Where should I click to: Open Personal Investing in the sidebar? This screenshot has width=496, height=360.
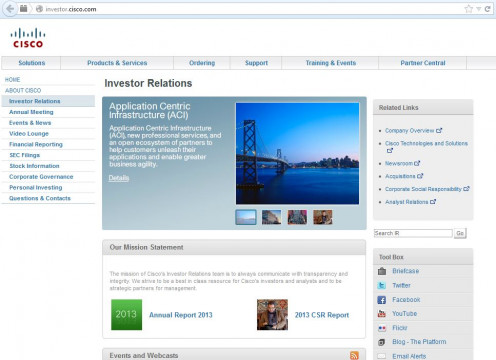pyautogui.click(x=36, y=187)
